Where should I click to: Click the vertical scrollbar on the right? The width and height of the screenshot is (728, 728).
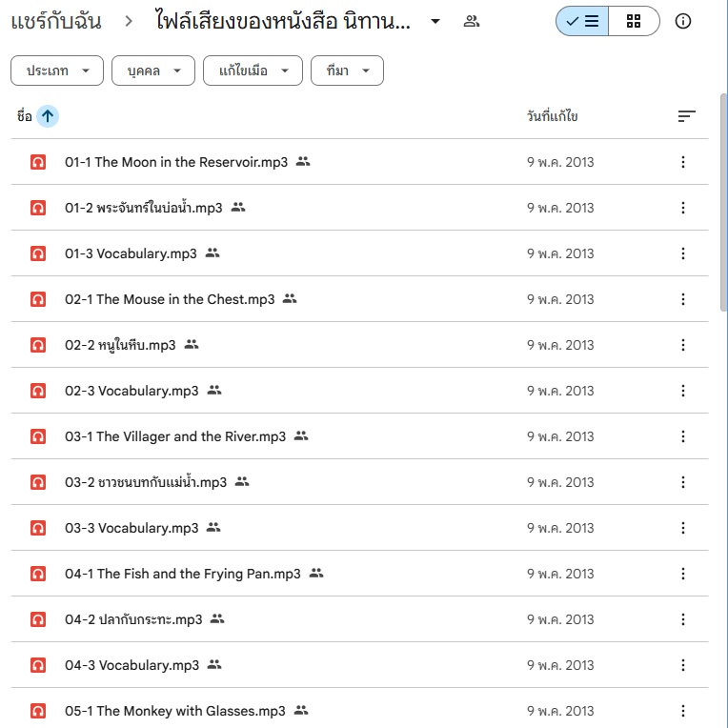point(723,202)
